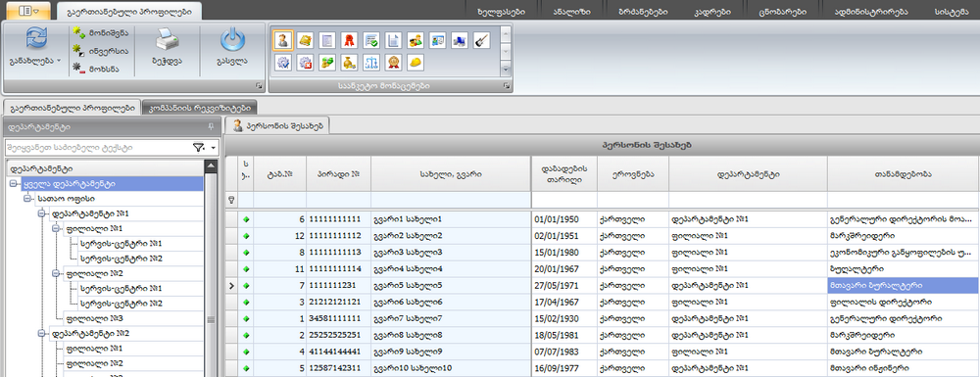Click the მთავარი ინჟინერი position cell
Image resolution: width=980 pixels, height=377 pixels.
click(904, 368)
